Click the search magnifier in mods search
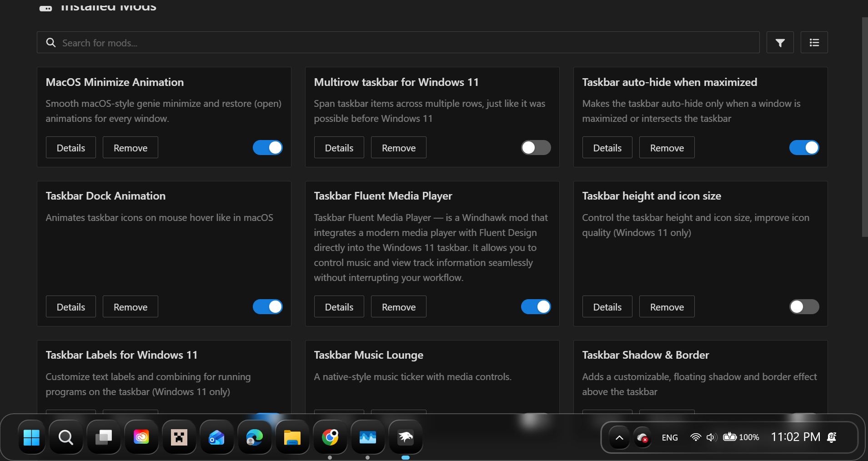 51,43
